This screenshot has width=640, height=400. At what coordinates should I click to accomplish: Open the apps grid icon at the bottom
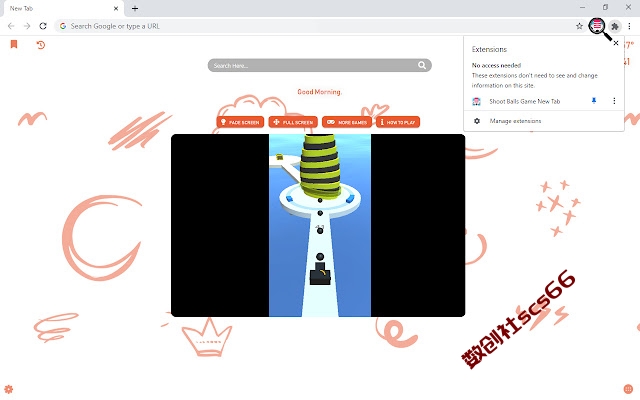[x=628, y=389]
